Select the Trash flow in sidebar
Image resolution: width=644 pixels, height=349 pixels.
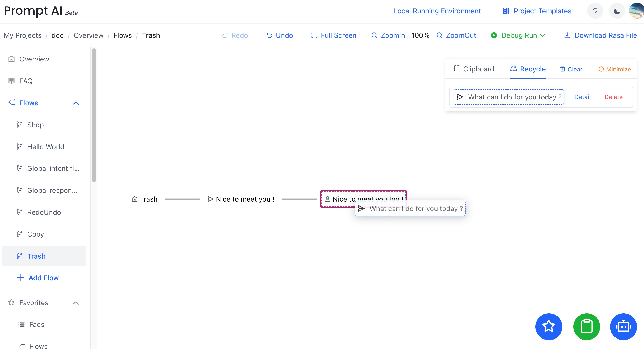(x=37, y=256)
